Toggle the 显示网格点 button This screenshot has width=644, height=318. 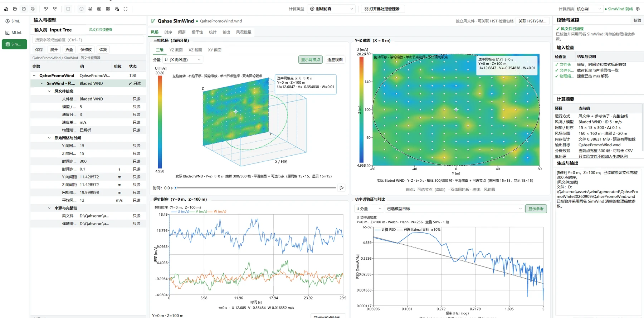coord(311,60)
